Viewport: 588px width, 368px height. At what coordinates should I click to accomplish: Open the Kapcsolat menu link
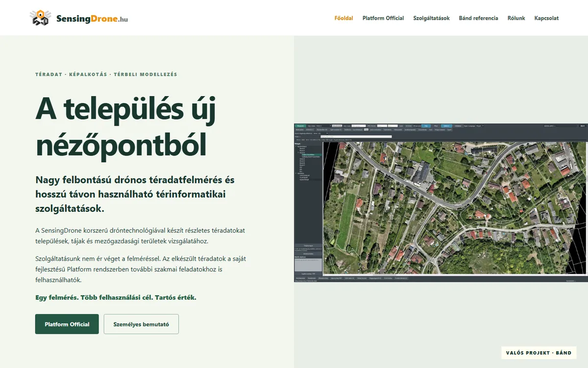tap(546, 18)
